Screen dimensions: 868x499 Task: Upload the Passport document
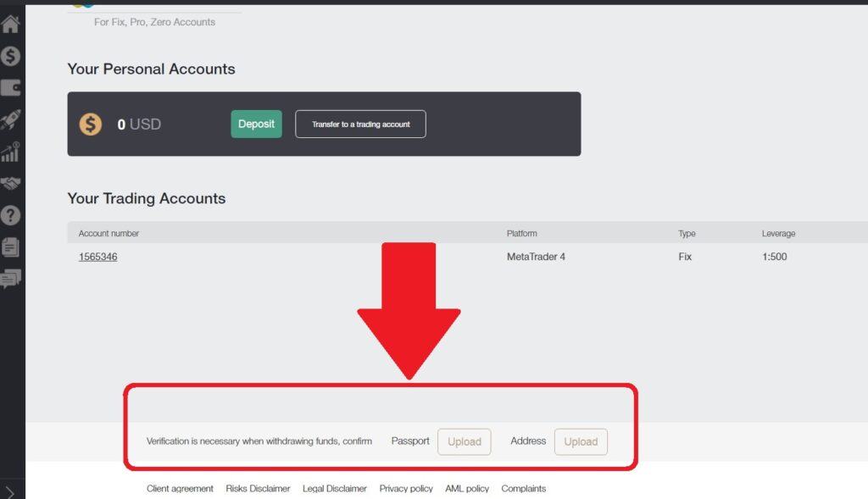pos(464,441)
